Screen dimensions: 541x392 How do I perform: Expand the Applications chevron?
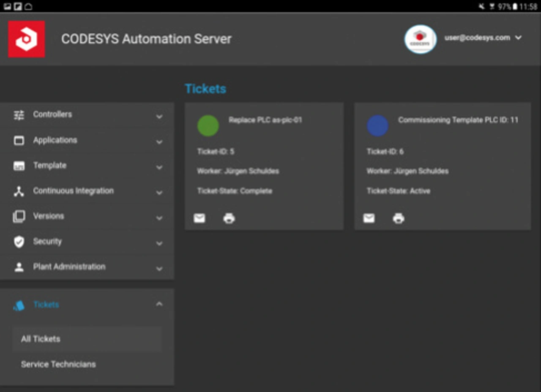(159, 142)
